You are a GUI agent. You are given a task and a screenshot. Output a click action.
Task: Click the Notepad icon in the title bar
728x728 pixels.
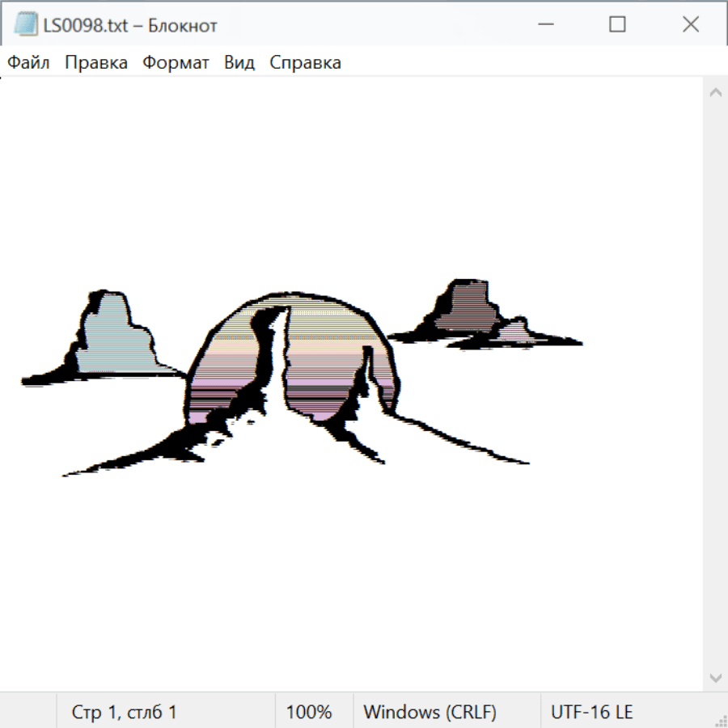(26, 24)
